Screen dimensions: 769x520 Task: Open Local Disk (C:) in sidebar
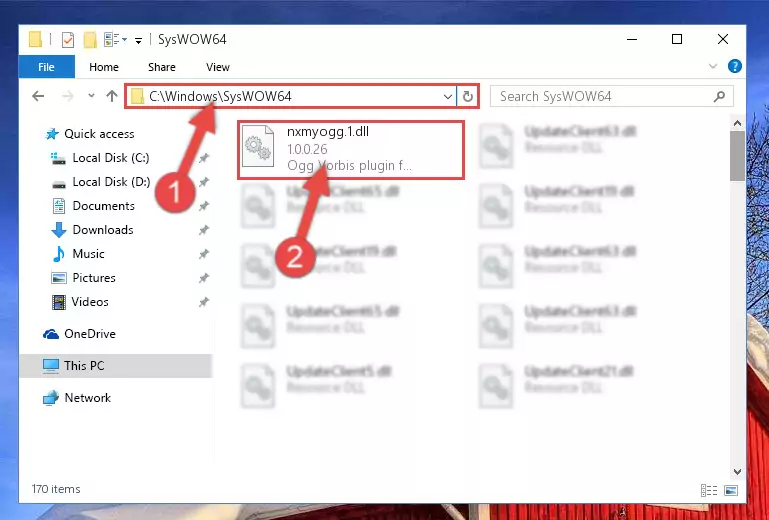coord(111,158)
